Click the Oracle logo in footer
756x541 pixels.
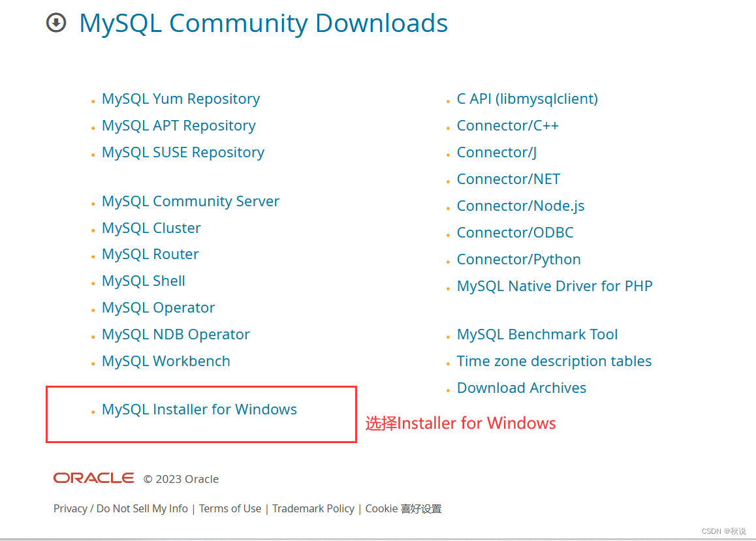93,478
